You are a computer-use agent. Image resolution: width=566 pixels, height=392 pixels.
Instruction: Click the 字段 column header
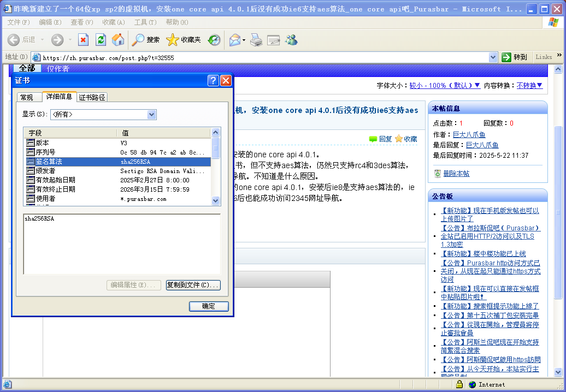coord(70,133)
